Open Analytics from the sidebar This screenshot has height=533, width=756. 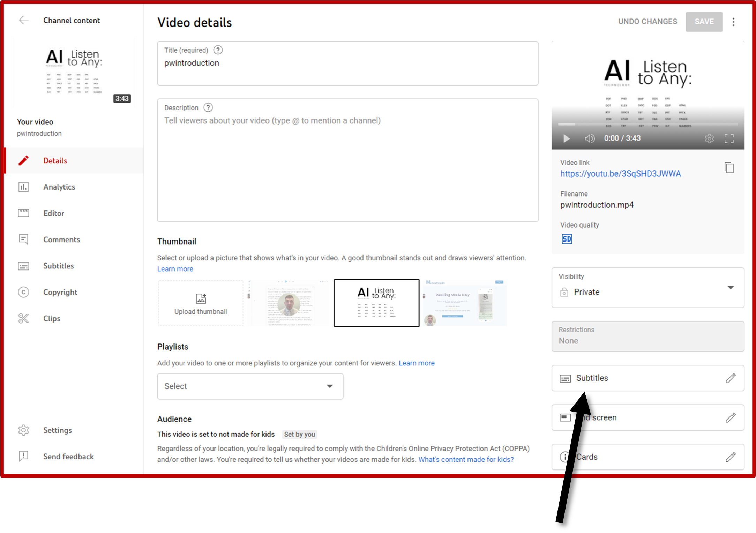(59, 187)
